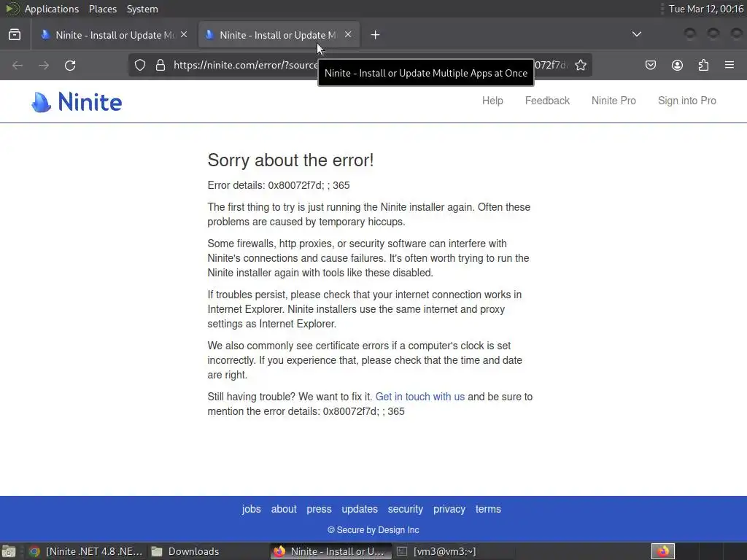Click the clock in the top panel

(x=706, y=9)
